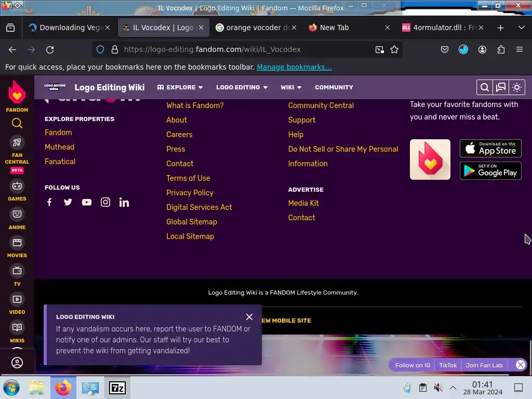Viewport: 532px width, 399px height.
Task: Unmute the volume tray icon
Action: [438, 388]
